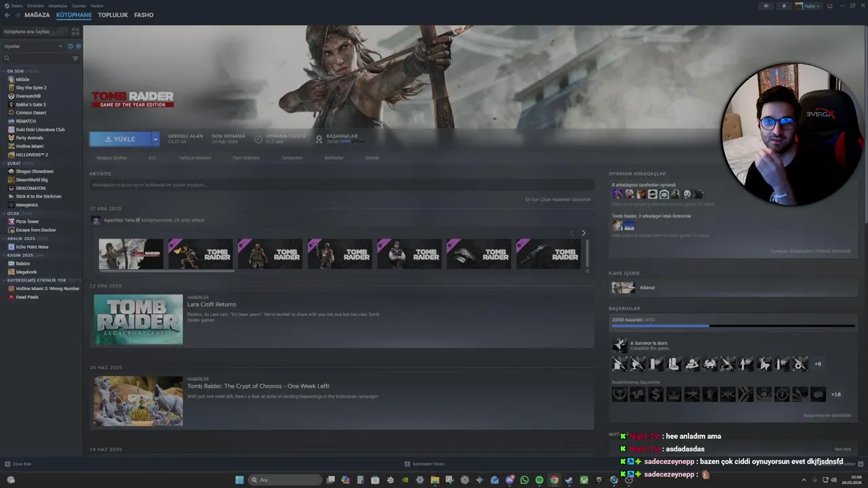The height and width of the screenshot is (488, 868).
Task: Select Party Animals in the library
Action: pyautogui.click(x=29, y=138)
